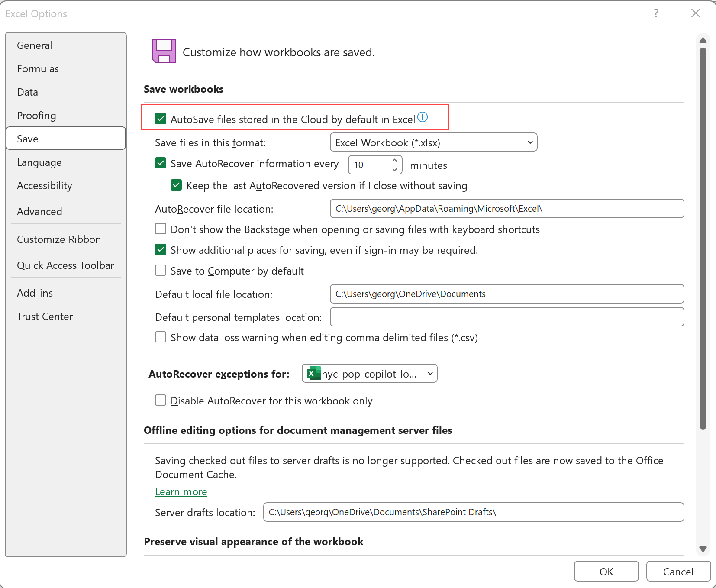The height and width of the screenshot is (588, 716).
Task: Enable Show data loss warning for csv
Action: click(161, 337)
